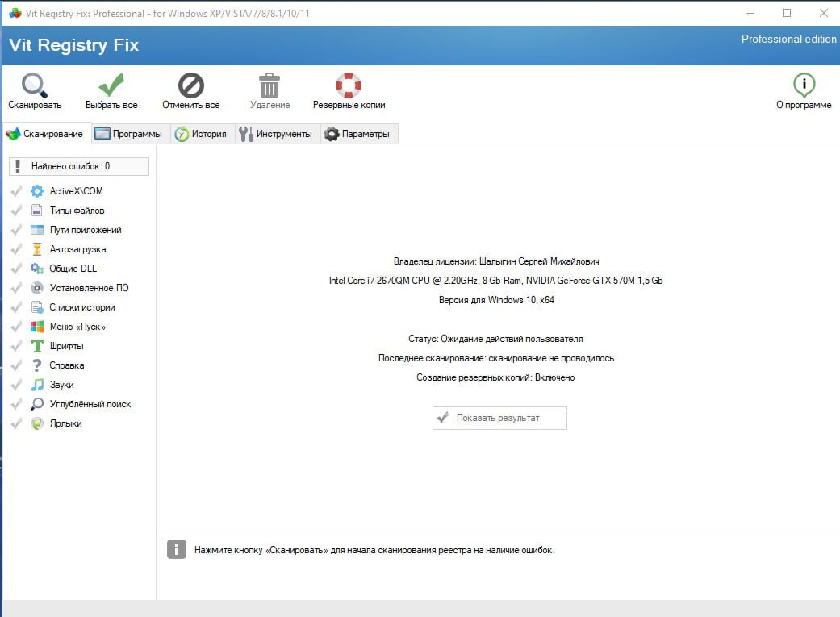Click the Удаление trash can icon
The image size is (840, 617).
pos(270,85)
